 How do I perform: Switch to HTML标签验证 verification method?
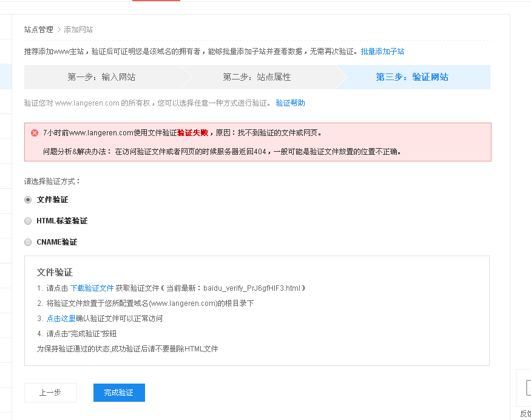[x=28, y=220]
